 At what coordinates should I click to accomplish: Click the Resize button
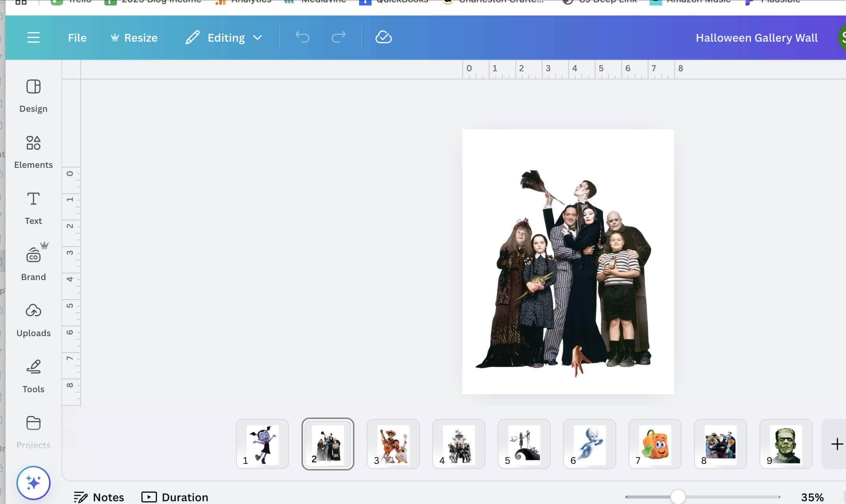tap(134, 37)
